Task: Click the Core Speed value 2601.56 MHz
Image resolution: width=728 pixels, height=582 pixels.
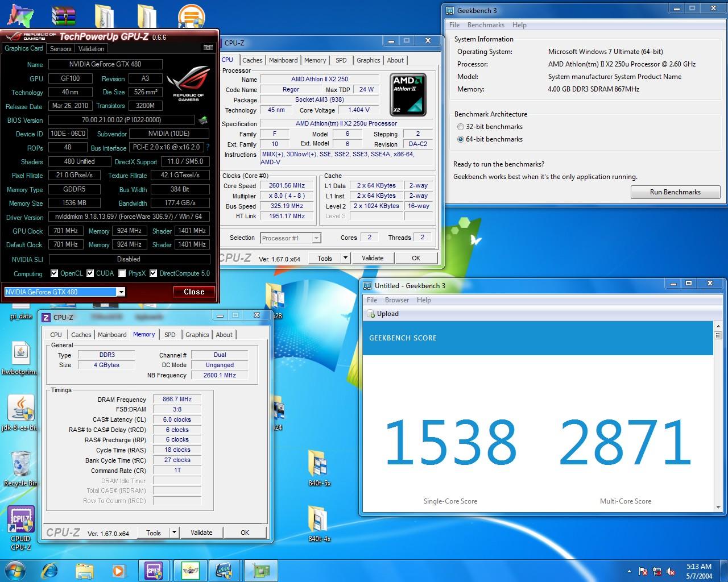Action: pyautogui.click(x=287, y=186)
